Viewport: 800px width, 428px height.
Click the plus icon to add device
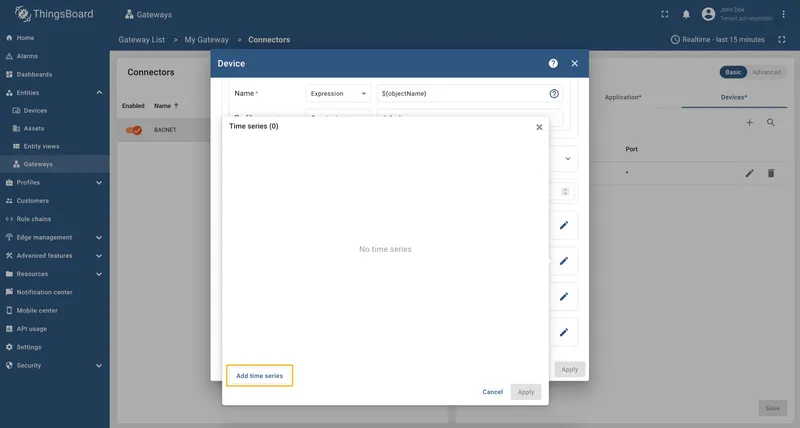pyautogui.click(x=749, y=122)
